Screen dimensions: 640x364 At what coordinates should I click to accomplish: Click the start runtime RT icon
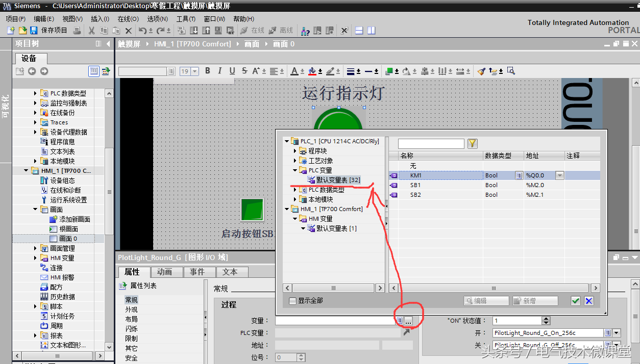[x=231, y=31]
